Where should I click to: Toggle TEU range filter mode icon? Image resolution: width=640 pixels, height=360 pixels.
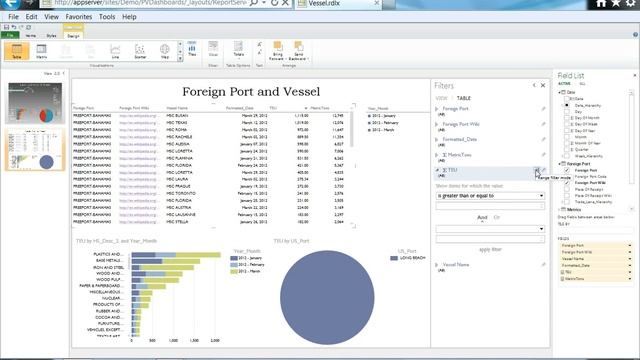point(536,170)
